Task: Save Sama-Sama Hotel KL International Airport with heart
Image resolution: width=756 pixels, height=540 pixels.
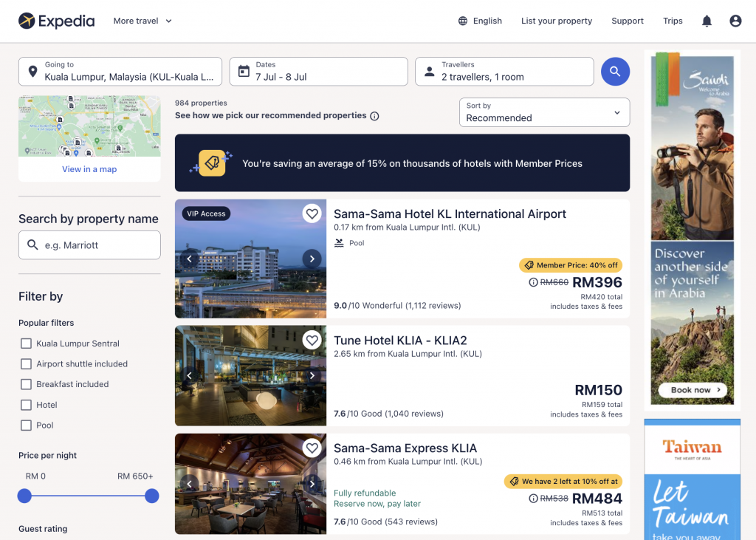Action: tap(312, 213)
